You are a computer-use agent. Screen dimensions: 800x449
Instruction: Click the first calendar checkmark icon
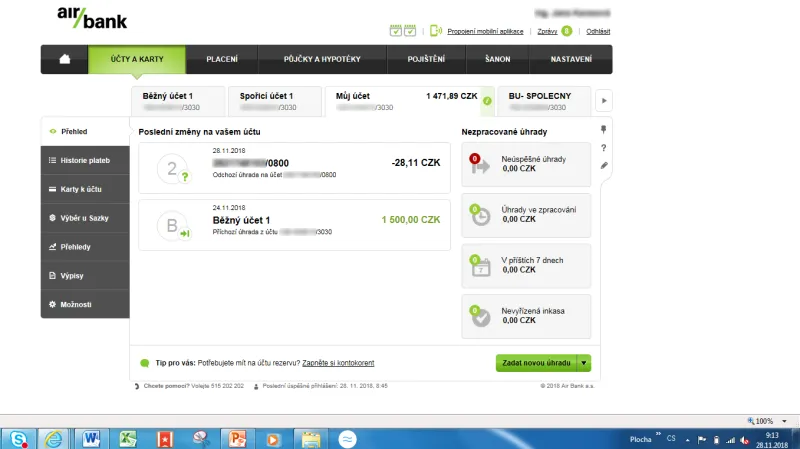[x=396, y=31]
